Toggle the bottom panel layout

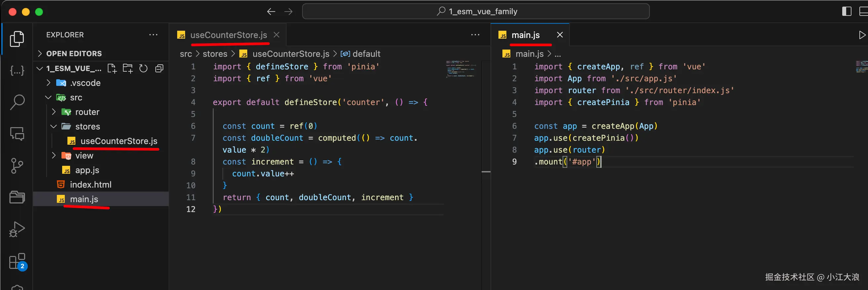tap(864, 11)
